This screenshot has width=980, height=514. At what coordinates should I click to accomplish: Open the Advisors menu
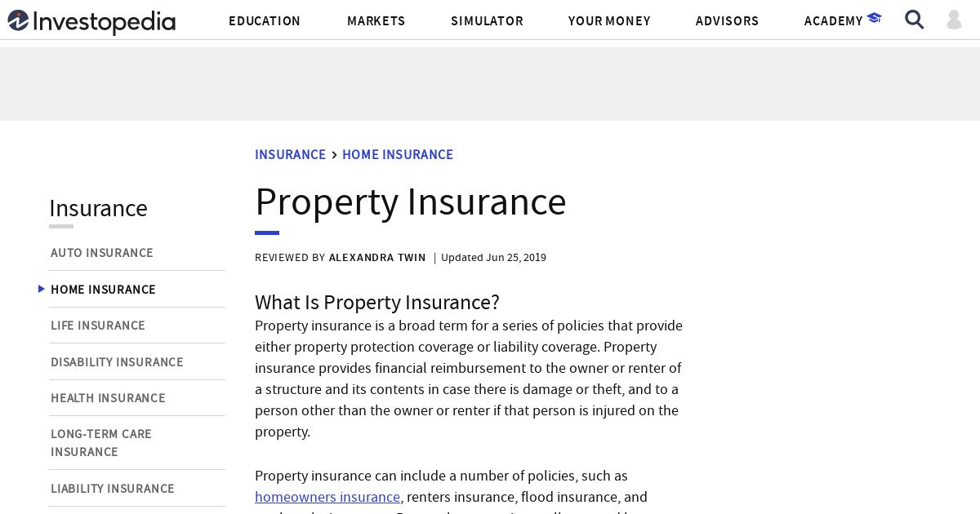point(727,21)
